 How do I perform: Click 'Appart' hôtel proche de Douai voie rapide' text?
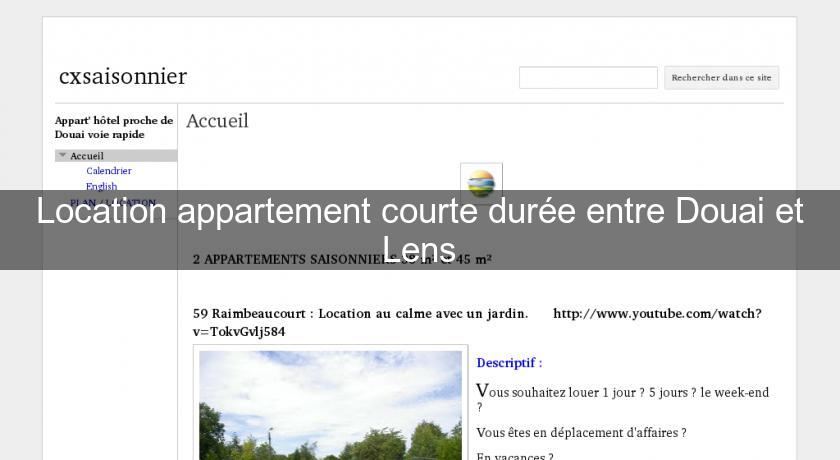114,127
